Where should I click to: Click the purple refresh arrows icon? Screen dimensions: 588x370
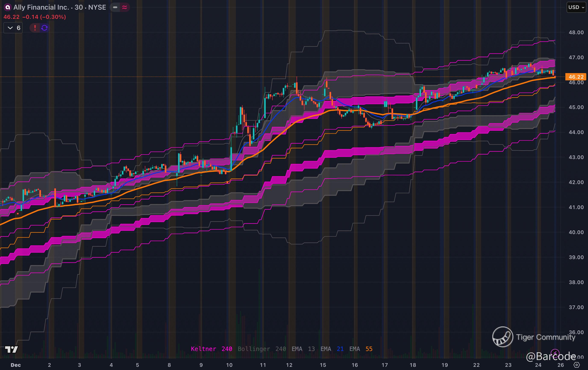(x=44, y=28)
